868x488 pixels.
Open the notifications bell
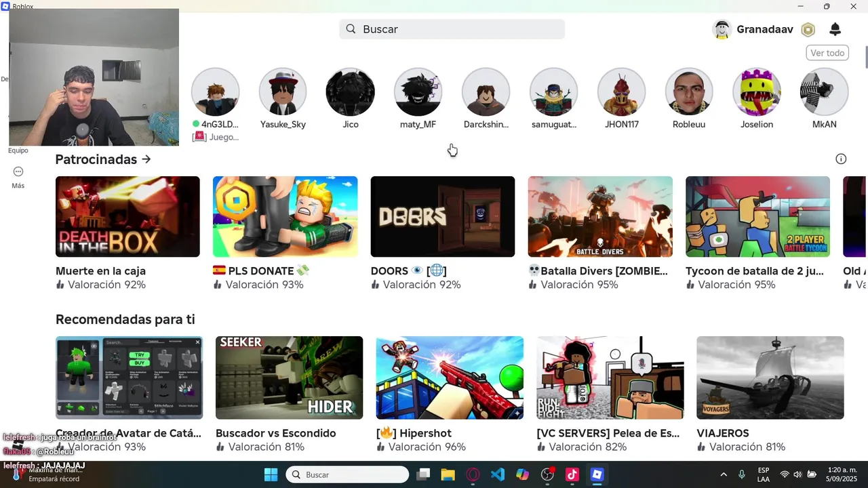click(x=835, y=29)
